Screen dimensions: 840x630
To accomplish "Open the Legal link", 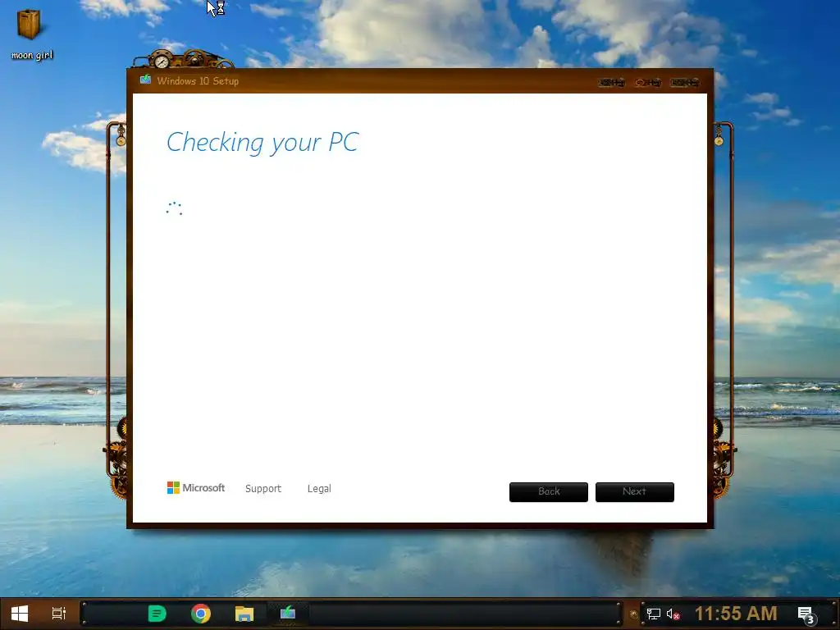I will click(319, 489).
